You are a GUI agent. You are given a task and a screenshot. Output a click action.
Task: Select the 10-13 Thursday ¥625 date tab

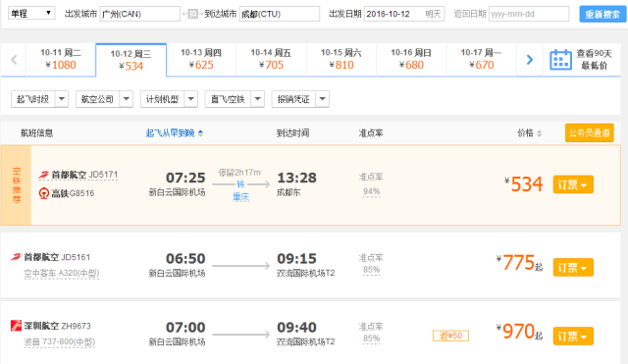pyautogui.click(x=201, y=59)
